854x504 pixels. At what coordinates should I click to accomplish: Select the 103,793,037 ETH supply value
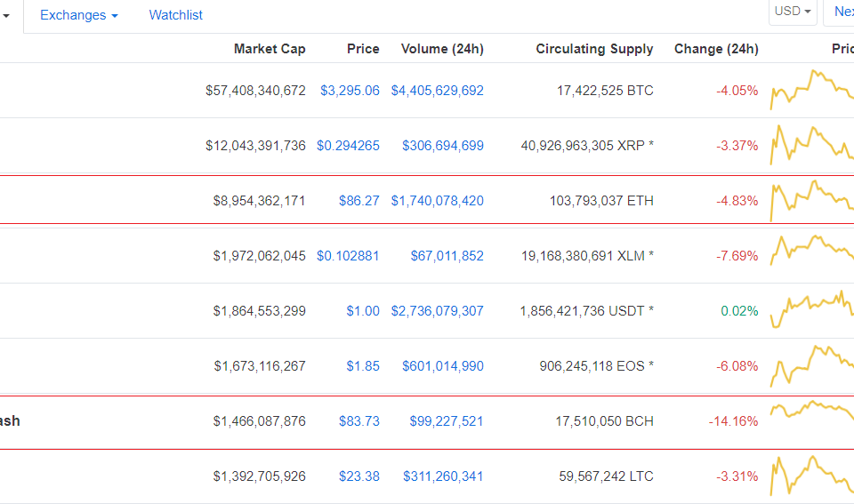[601, 201]
